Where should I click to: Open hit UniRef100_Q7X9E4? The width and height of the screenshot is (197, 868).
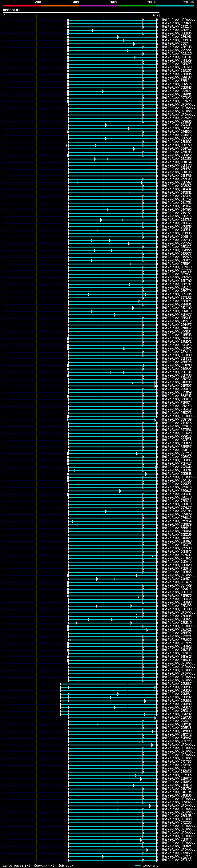coord(177,40)
